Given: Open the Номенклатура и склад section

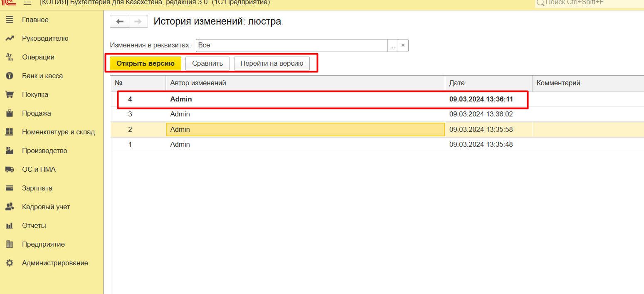Looking at the screenshot, I should 58,132.
